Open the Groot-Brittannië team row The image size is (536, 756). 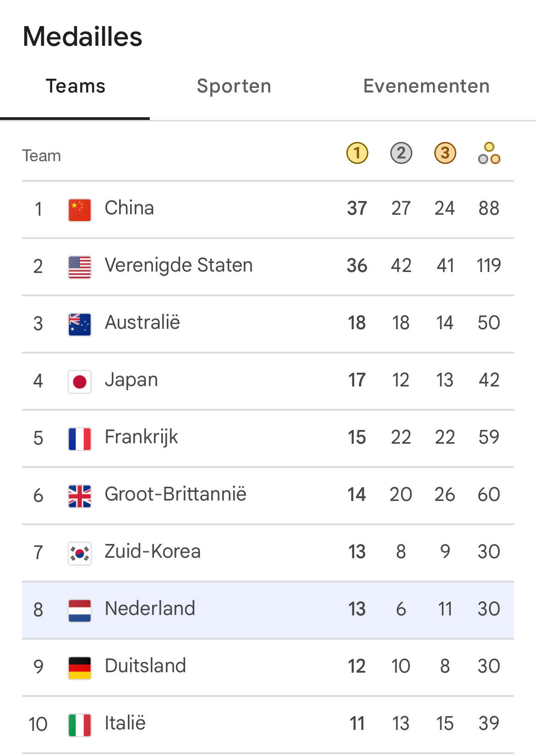tap(268, 495)
